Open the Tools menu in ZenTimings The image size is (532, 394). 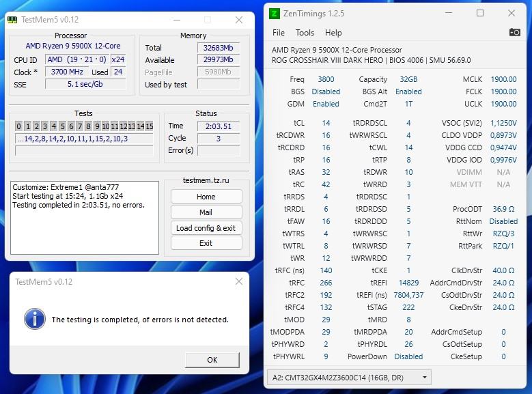[x=305, y=33]
